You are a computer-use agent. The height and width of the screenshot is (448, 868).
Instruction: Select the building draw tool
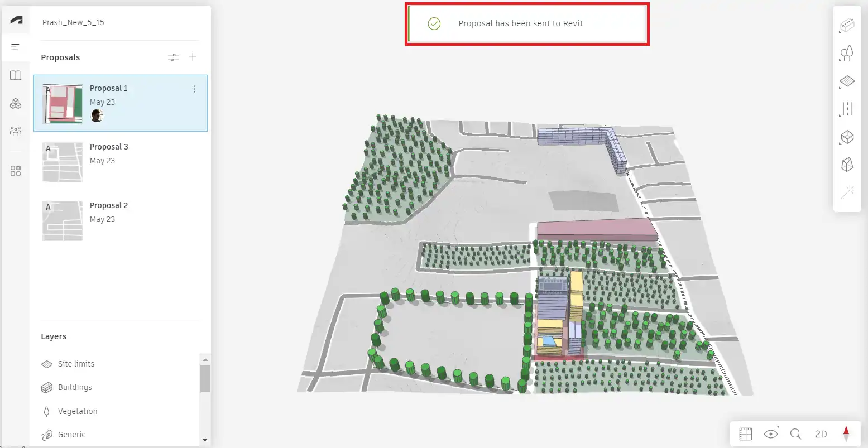coord(847,26)
